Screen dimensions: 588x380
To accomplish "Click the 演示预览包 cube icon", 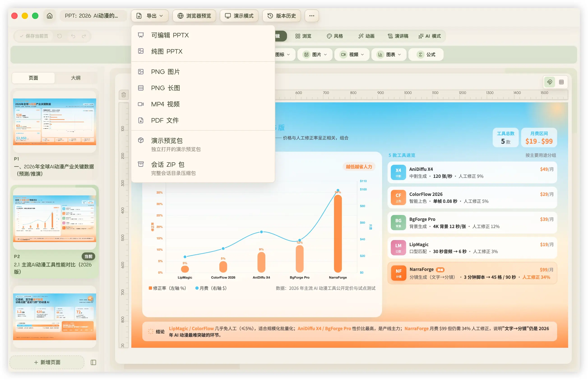I will pos(141,140).
